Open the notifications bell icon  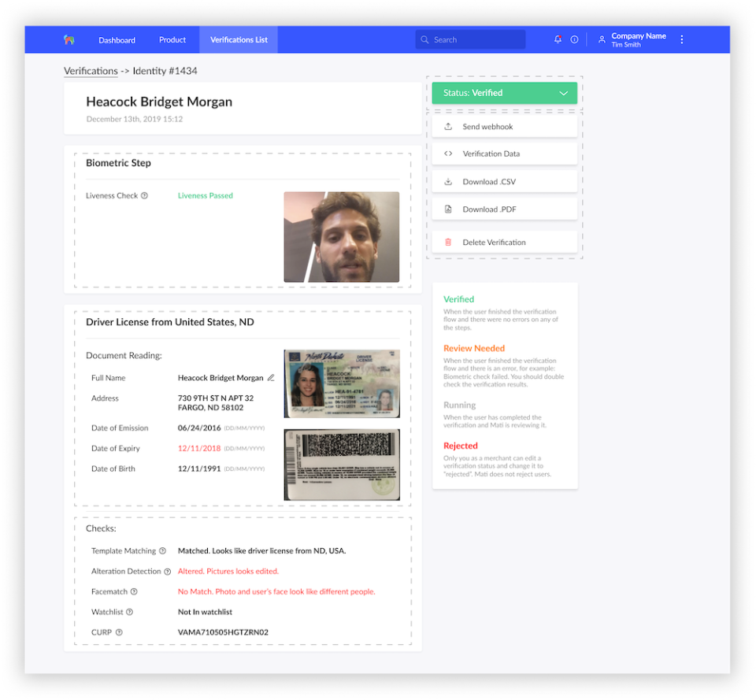(558, 39)
